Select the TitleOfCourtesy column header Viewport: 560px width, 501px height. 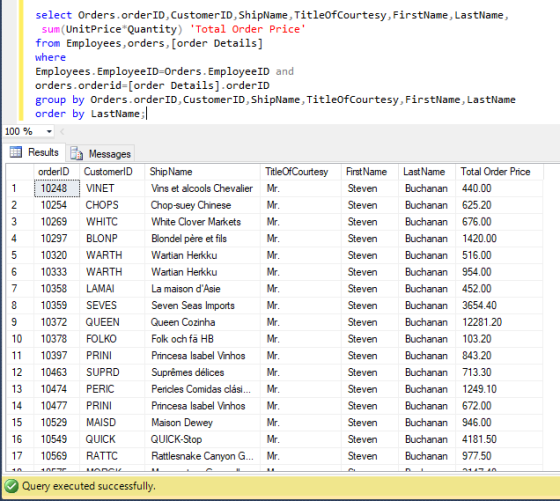click(x=301, y=172)
